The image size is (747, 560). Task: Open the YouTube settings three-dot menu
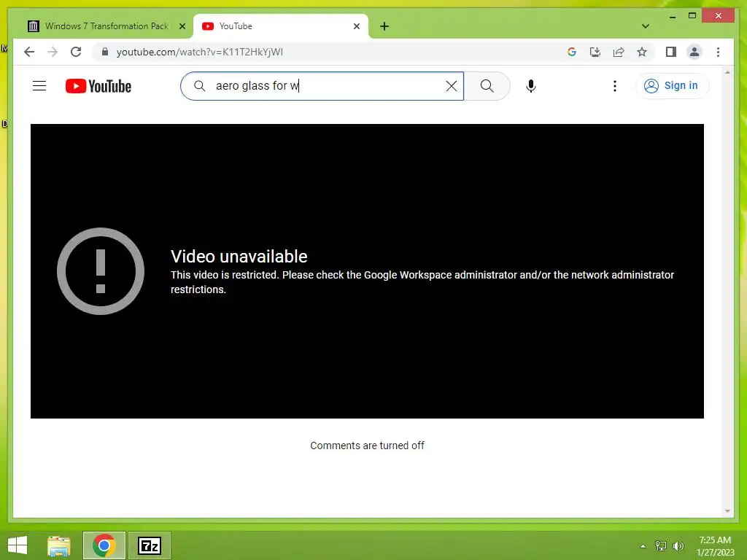pos(614,86)
